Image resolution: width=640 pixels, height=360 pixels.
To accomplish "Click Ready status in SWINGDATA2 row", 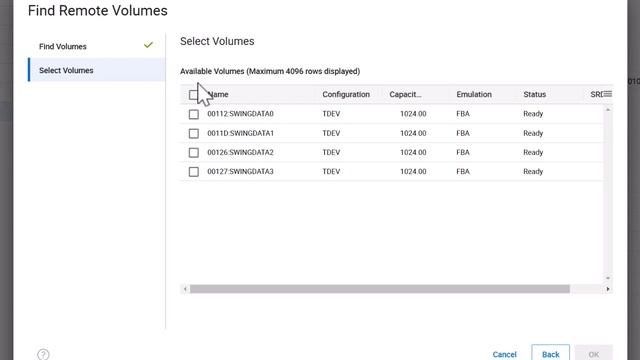I will click(533, 153).
